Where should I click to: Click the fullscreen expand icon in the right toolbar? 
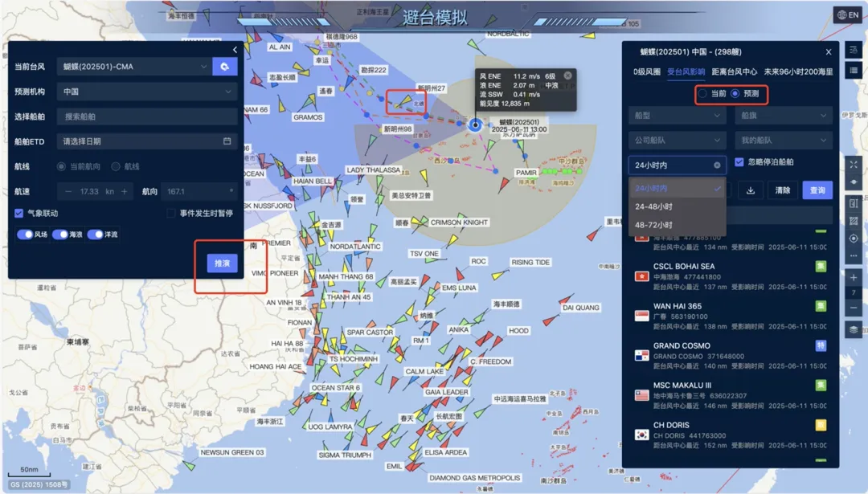click(853, 165)
